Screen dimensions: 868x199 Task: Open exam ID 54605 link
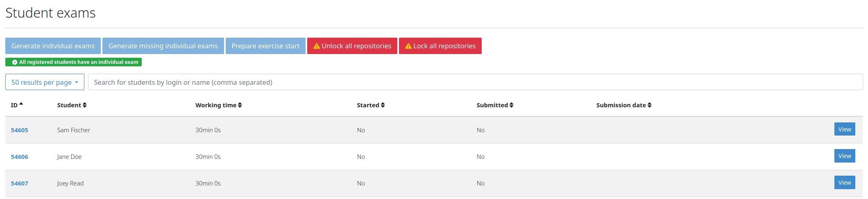tap(20, 130)
